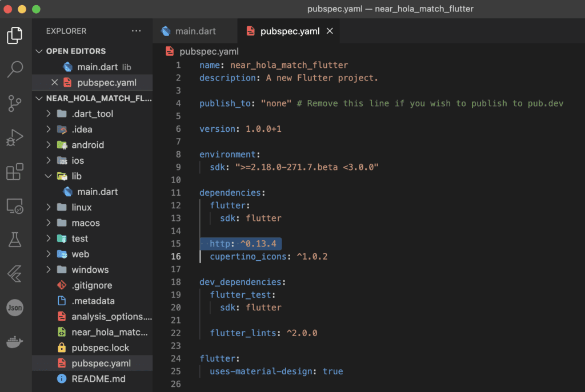Open the Flutter sidebar icon
Image resolution: width=585 pixels, height=392 pixels.
pos(14,274)
